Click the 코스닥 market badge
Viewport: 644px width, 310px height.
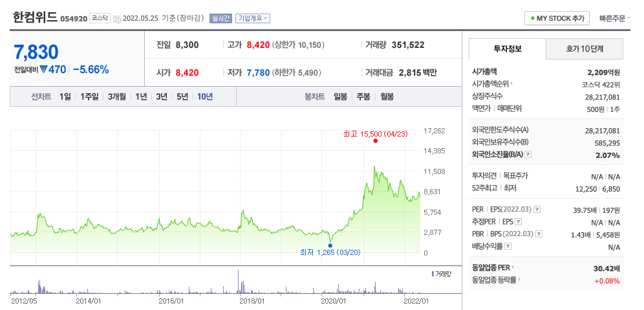tap(100, 19)
